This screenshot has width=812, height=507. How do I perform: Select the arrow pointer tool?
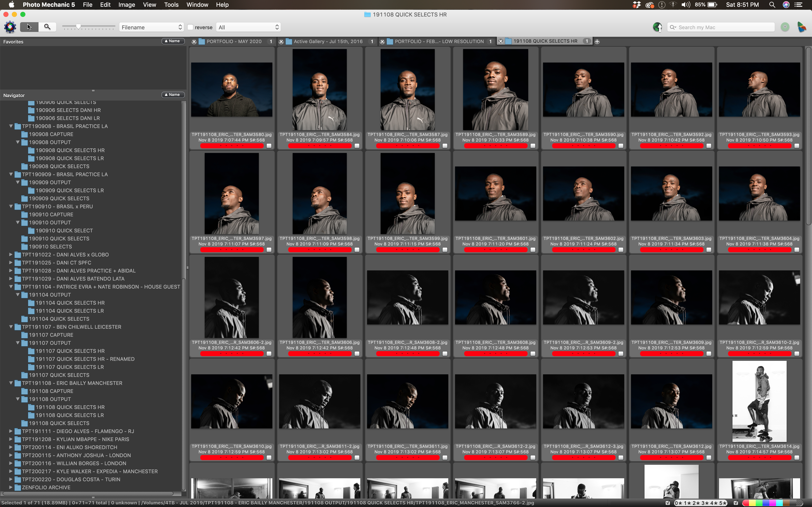pos(29,27)
